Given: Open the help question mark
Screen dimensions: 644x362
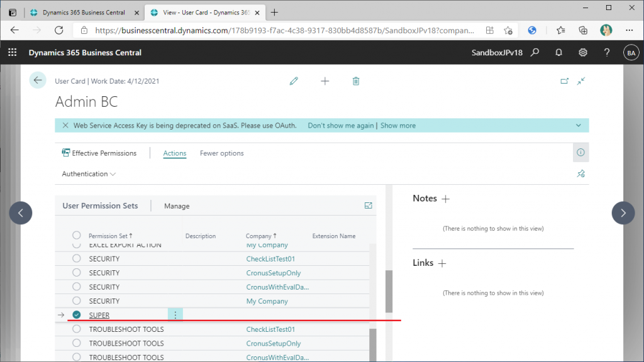Looking at the screenshot, I should pos(607,53).
